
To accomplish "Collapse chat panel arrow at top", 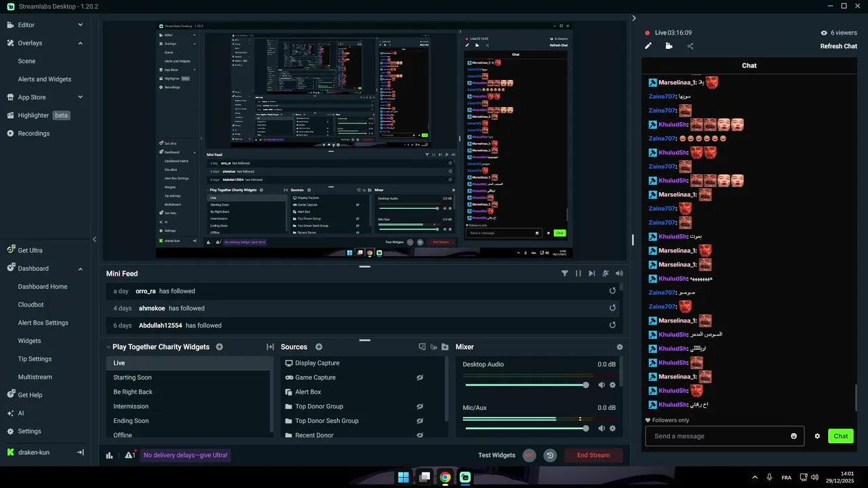I will coord(634,18).
